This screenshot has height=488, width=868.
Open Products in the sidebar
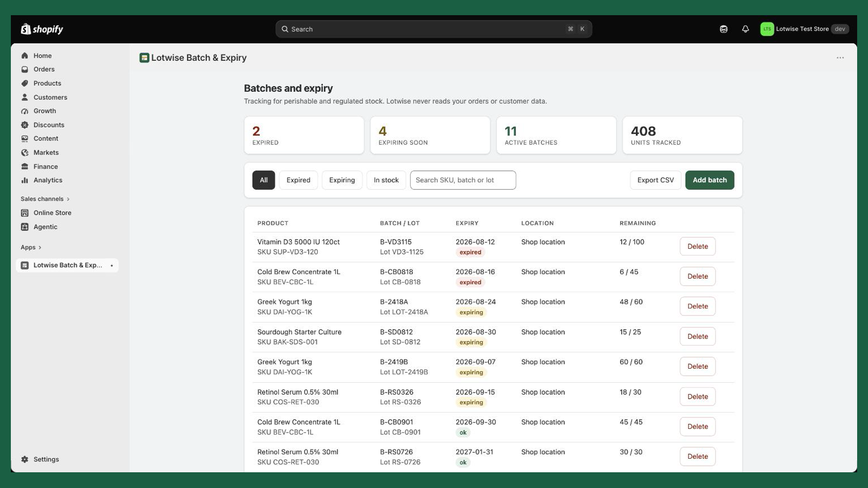(47, 84)
